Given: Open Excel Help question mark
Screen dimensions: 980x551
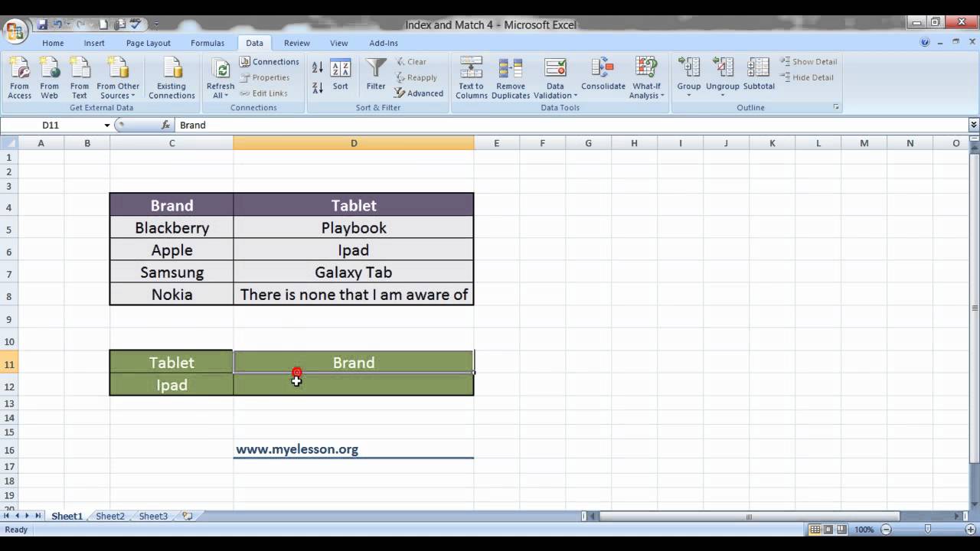Looking at the screenshot, I should 925,43.
